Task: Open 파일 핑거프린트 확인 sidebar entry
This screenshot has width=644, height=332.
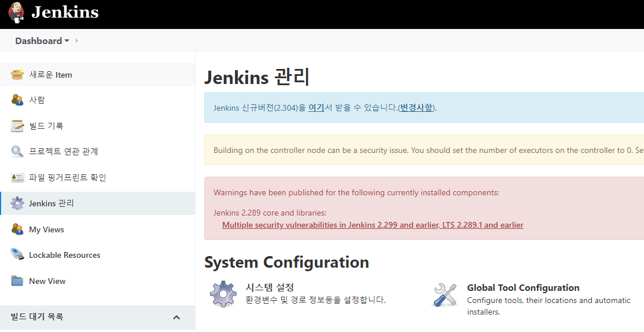Action: [97, 177]
